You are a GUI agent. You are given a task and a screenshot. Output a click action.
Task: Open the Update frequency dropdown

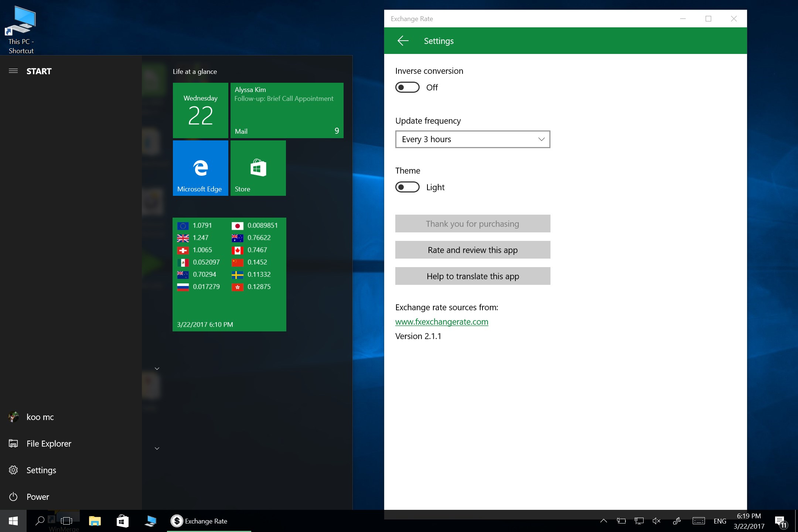[473, 139]
